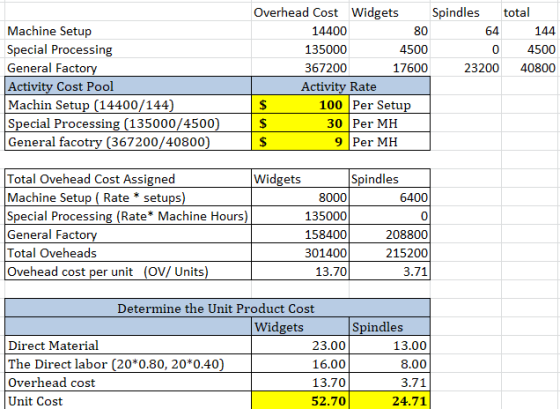Select the direct labor value 8.00

click(390, 364)
